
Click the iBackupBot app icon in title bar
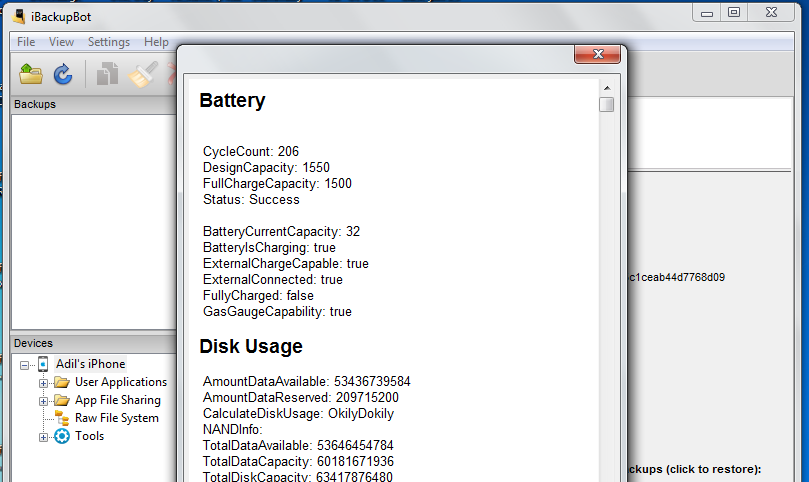coord(19,17)
